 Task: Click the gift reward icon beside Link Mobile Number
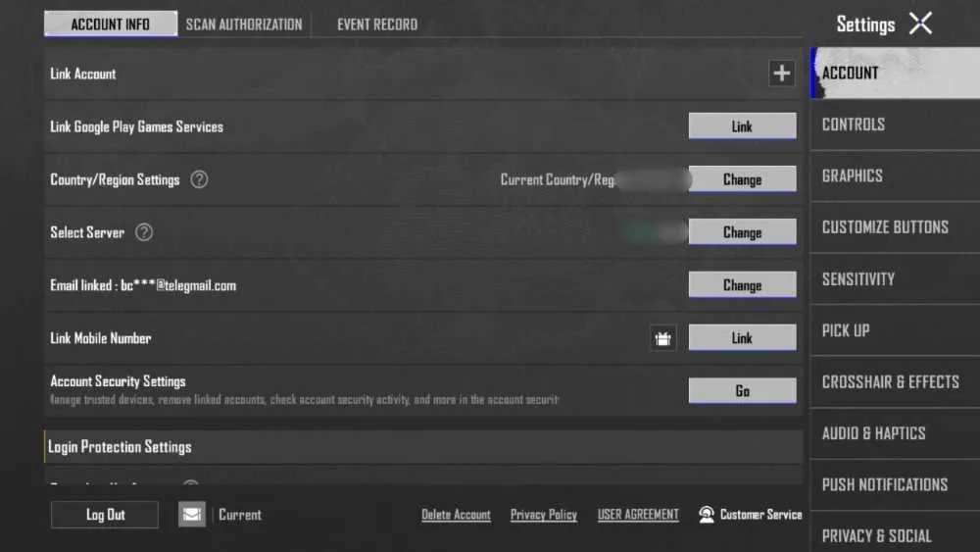click(663, 338)
